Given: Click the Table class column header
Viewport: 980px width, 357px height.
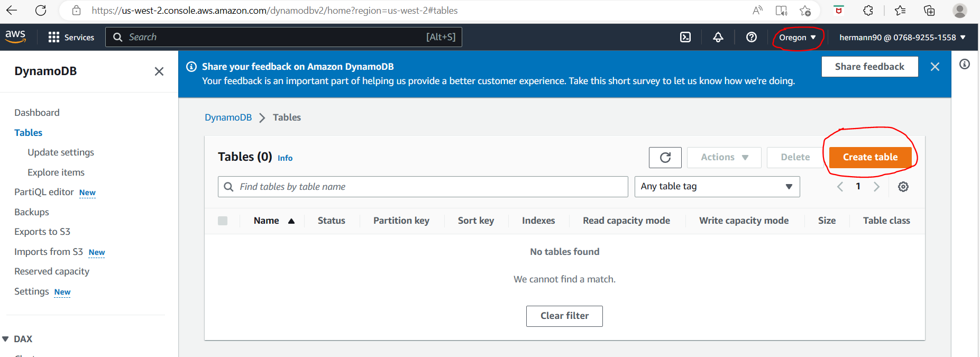Looking at the screenshot, I should [x=886, y=221].
